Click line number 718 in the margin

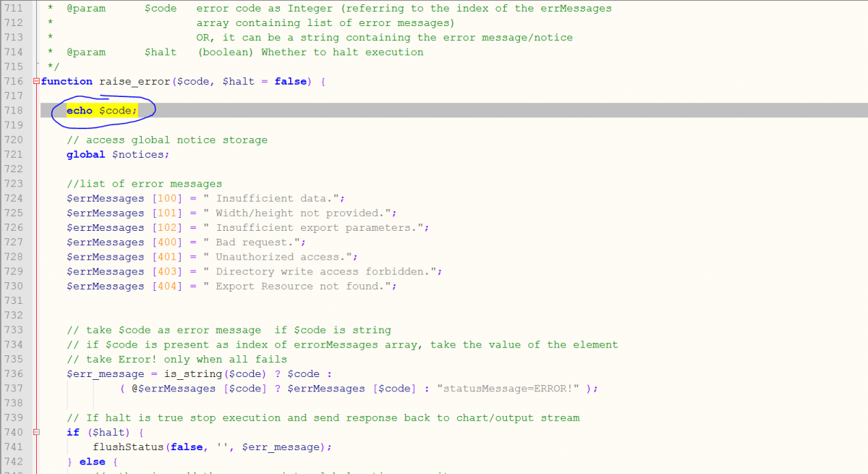(x=14, y=111)
